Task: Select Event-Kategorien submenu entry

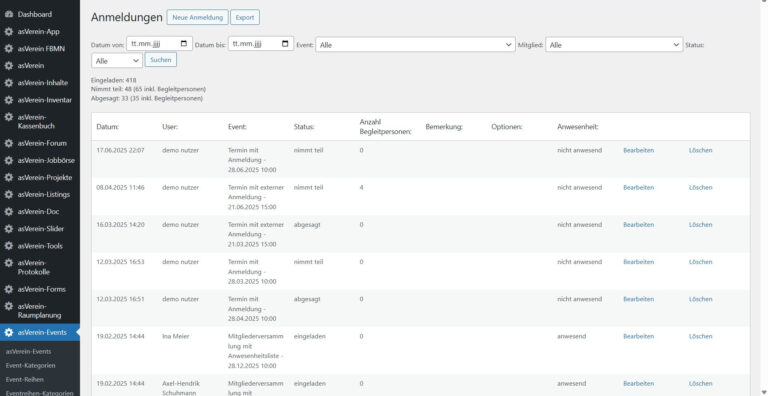Action: (30, 366)
